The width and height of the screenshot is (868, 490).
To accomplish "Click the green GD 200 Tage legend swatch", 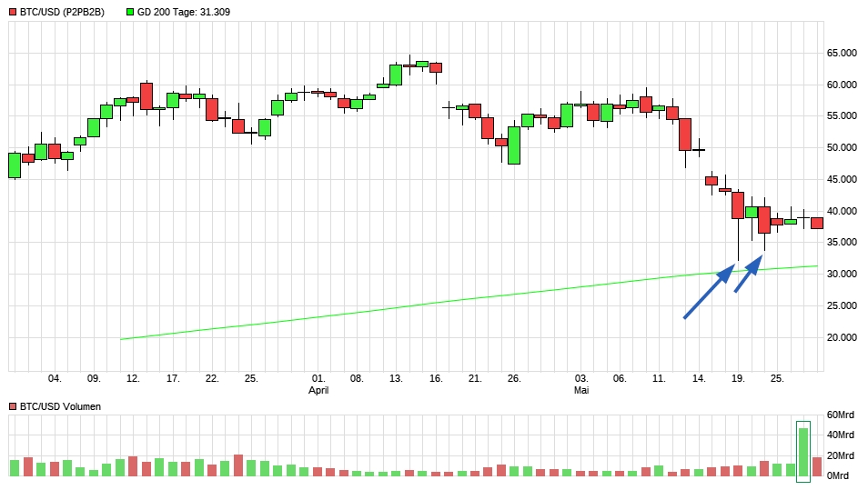I will [130, 12].
